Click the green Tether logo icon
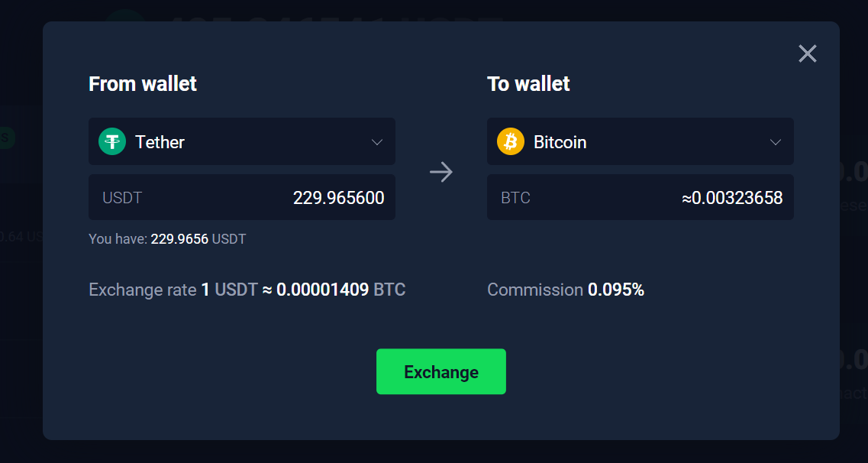The image size is (868, 463). pos(112,141)
